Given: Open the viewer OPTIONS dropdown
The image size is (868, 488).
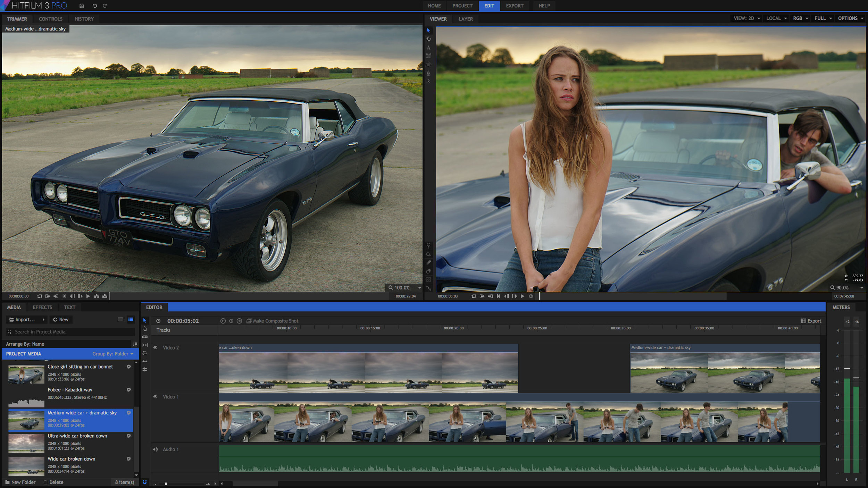Looking at the screenshot, I should click(x=851, y=18).
